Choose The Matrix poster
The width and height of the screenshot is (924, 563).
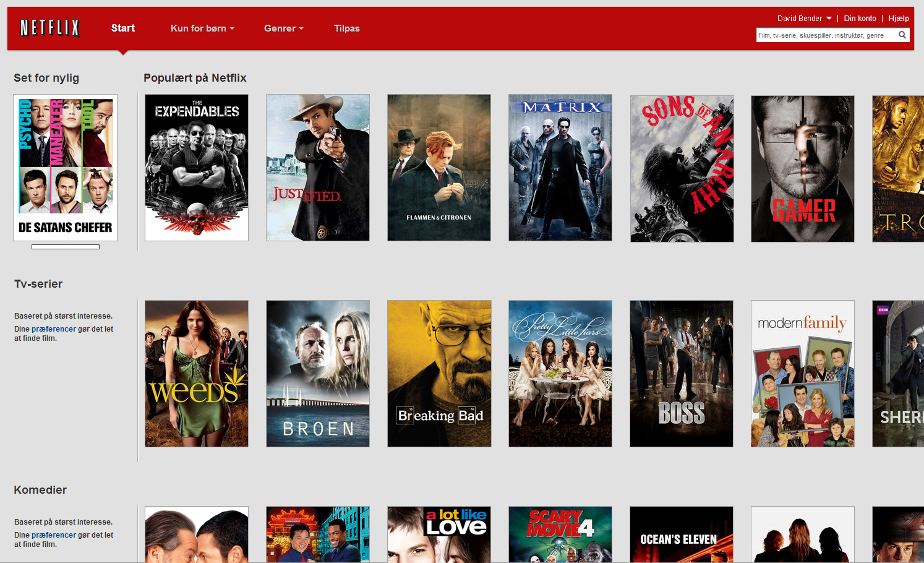click(560, 167)
